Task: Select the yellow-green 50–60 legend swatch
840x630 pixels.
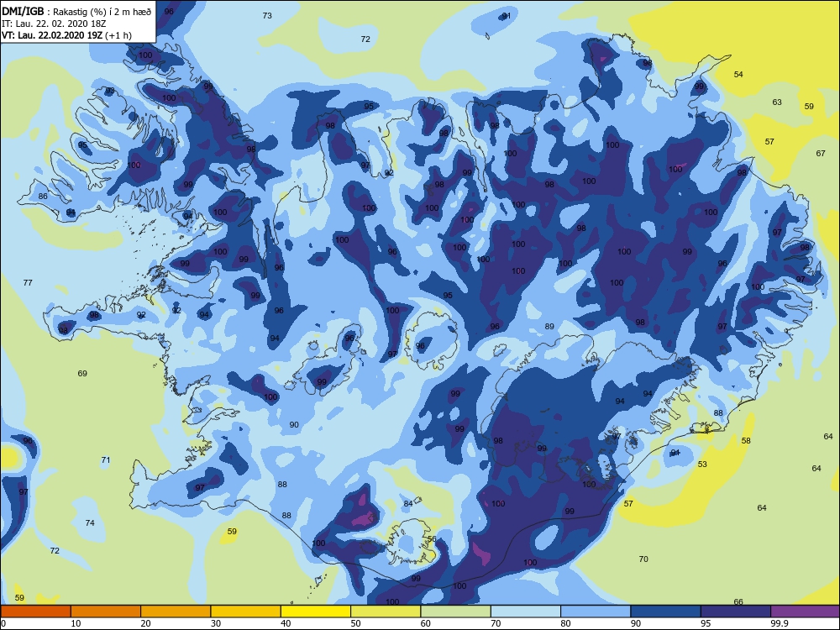Action: 386,612
